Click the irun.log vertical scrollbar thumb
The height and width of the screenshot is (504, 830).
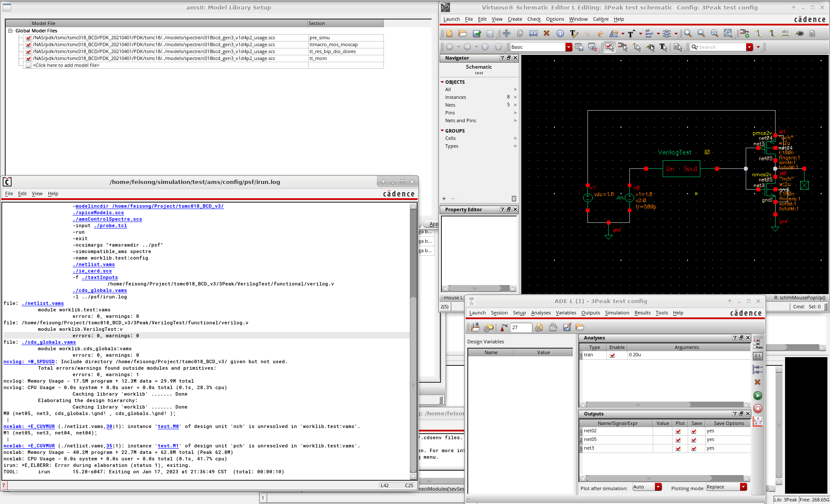click(413, 384)
